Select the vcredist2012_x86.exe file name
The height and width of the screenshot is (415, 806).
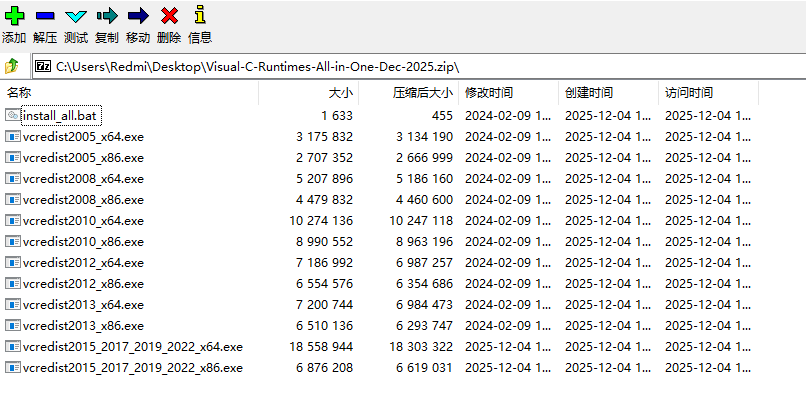point(83,284)
